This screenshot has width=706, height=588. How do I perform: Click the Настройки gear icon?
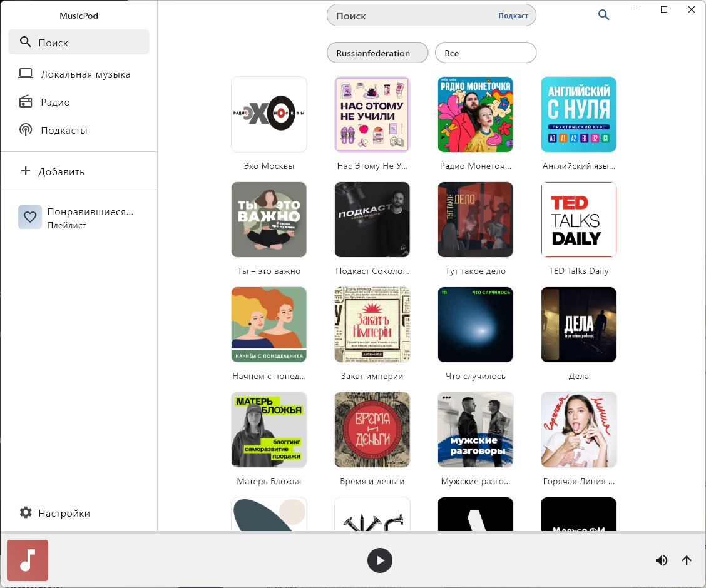tap(26, 512)
